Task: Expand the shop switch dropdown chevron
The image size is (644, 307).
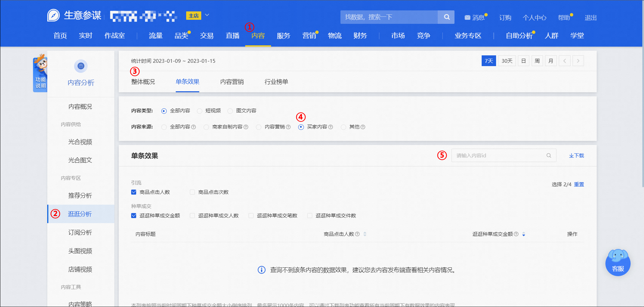Action: pyautogui.click(x=207, y=15)
